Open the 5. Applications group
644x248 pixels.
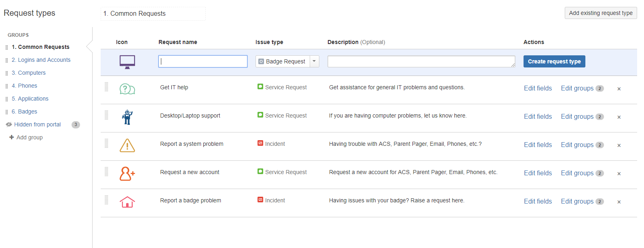[x=30, y=99]
